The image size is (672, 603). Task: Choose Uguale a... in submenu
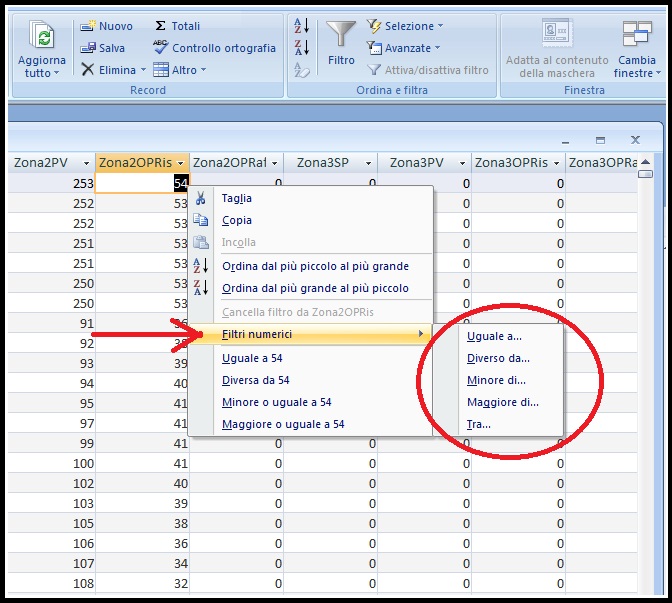[498, 336]
